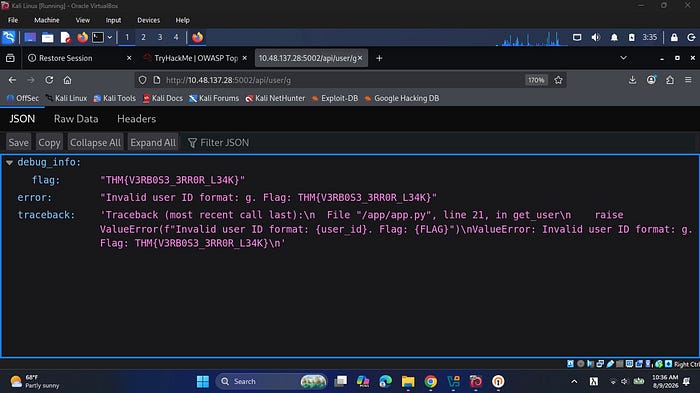Select the JSON viewer tab
This screenshot has height=393, width=700.
pyautogui.click(x=22, y=119)
